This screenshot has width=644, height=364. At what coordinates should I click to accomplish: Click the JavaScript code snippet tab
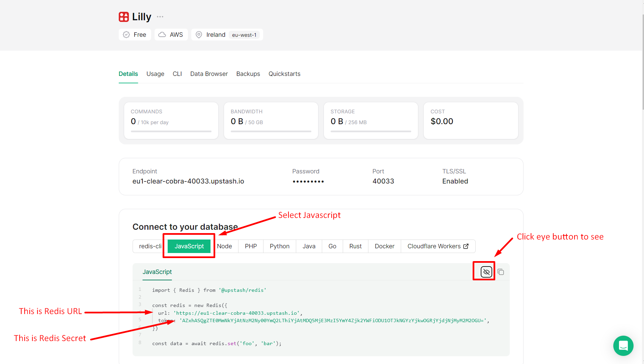point(157,272)
